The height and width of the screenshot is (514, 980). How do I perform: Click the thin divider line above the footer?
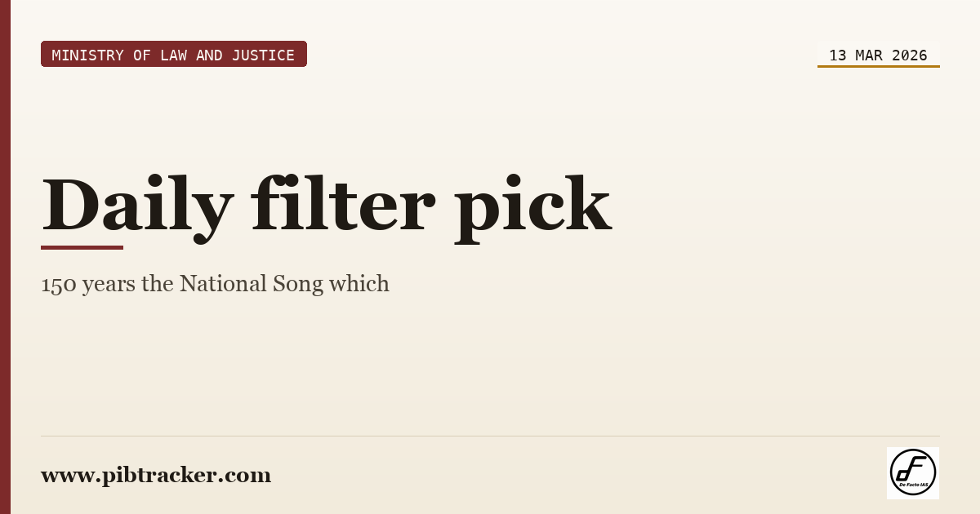[490, 436]
